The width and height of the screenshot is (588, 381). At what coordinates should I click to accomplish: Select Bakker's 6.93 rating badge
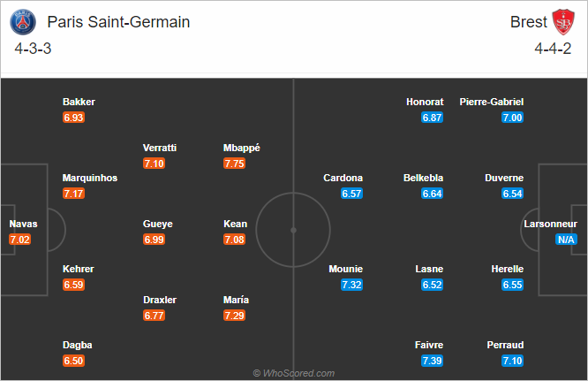[73, 118]
